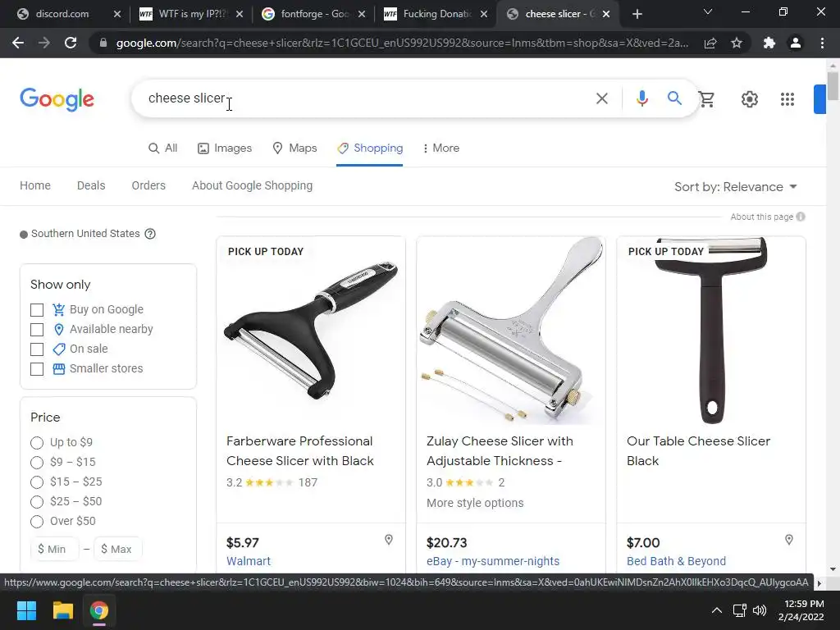The image size is (840, 630).
Task: Bookmark this page with the star icon
Action: point(737,43)
